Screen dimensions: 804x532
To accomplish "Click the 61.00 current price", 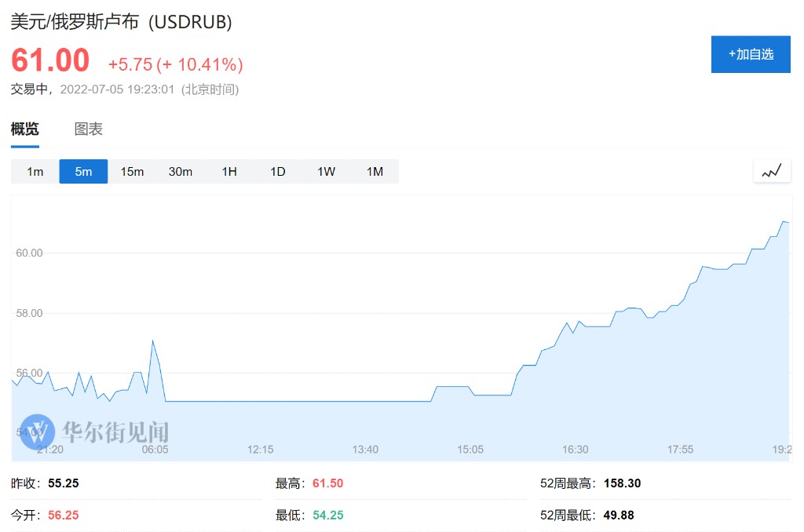I will 50,61.
